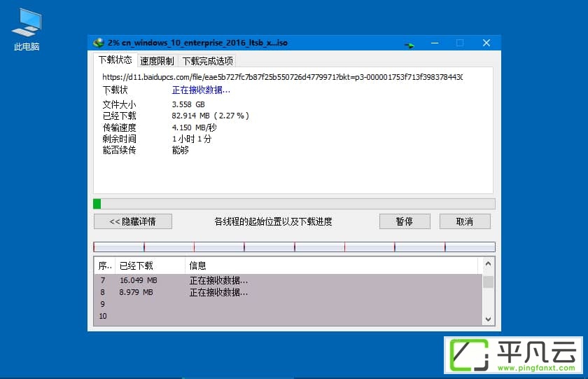Click the 已经下载 column header
The image size is (588, 379).
150,266
